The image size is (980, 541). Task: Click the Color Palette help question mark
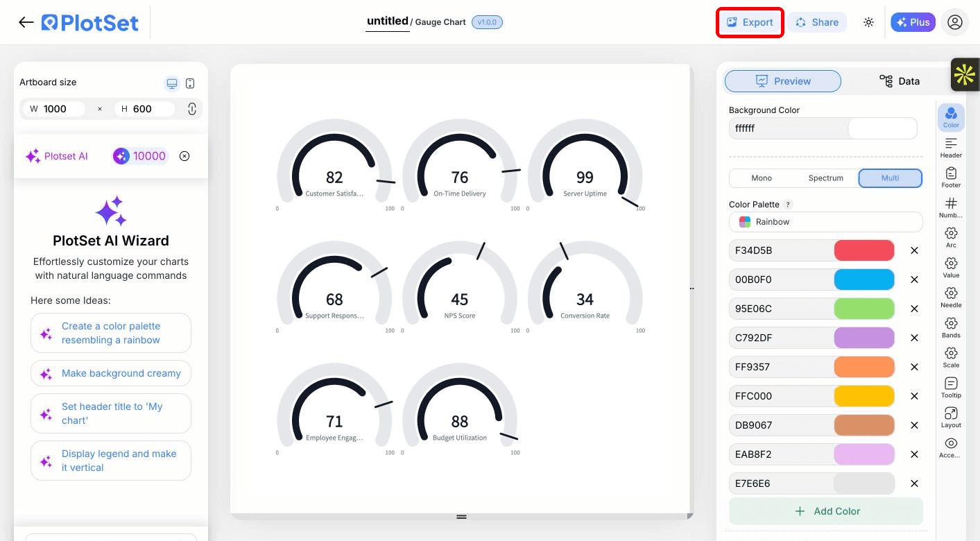788,205
